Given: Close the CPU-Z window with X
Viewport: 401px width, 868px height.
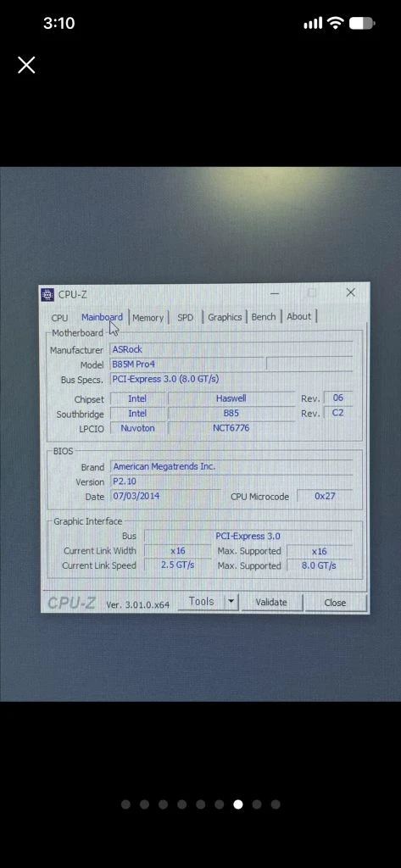Looking at the screenshot, I should click(x=350, y=292).
